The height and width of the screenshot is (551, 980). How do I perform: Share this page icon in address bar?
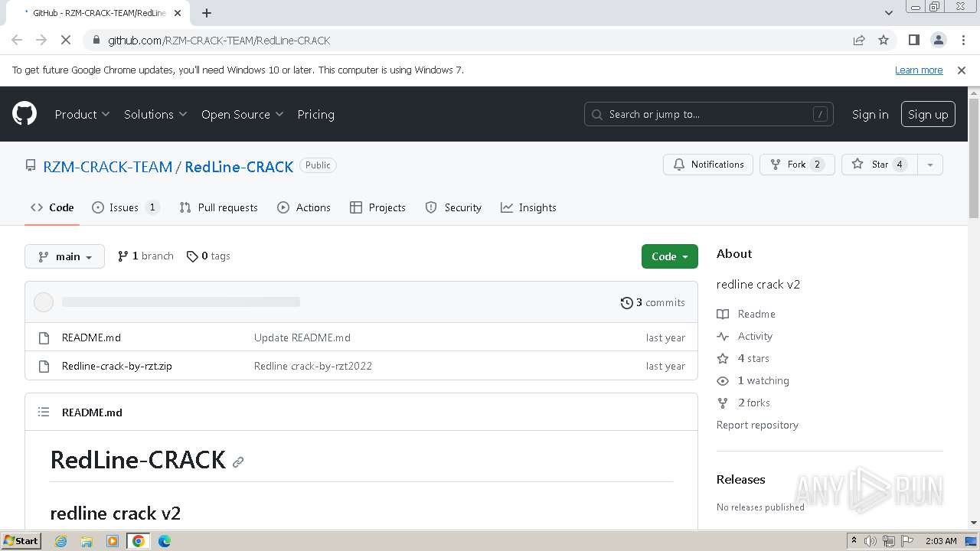[859, 40]
